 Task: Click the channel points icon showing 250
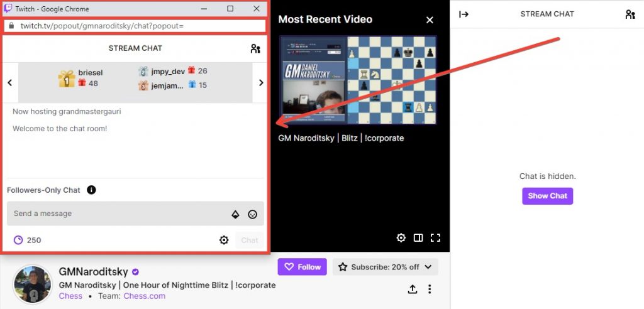[18, 240]
